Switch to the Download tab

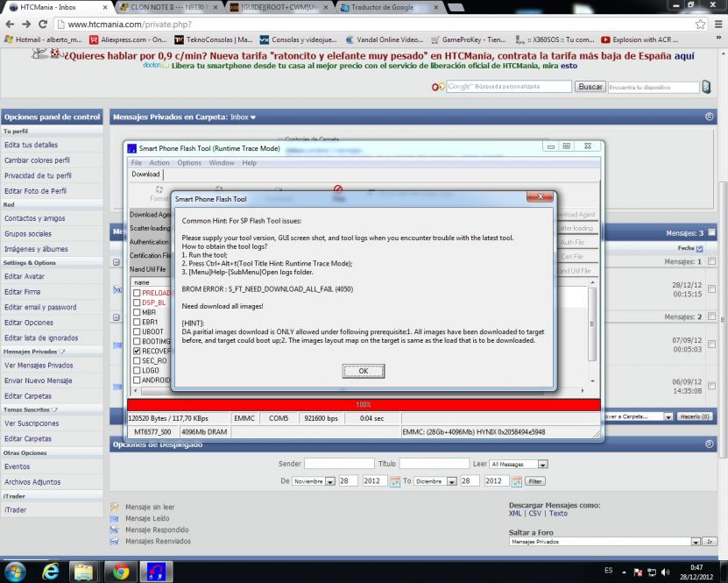[145, 174]
